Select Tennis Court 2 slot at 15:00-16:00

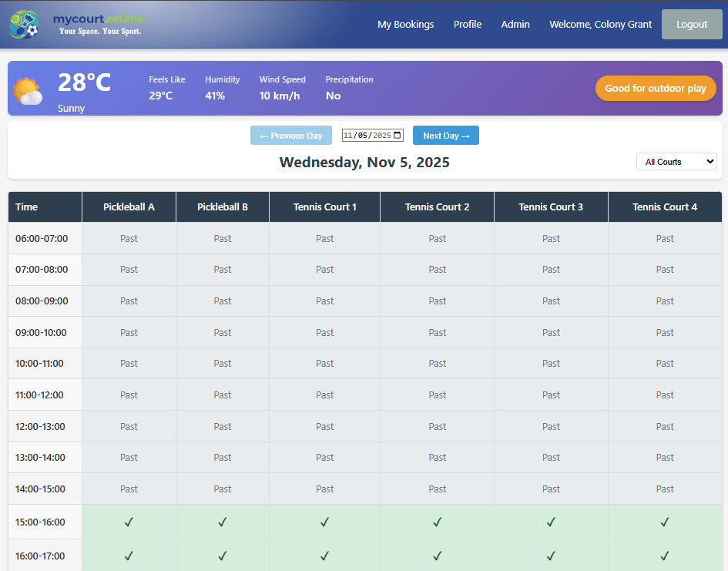[437, 522]
